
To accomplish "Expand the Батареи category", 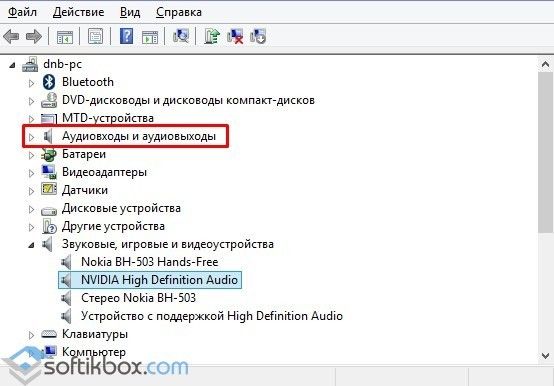I will click(31, 155).
